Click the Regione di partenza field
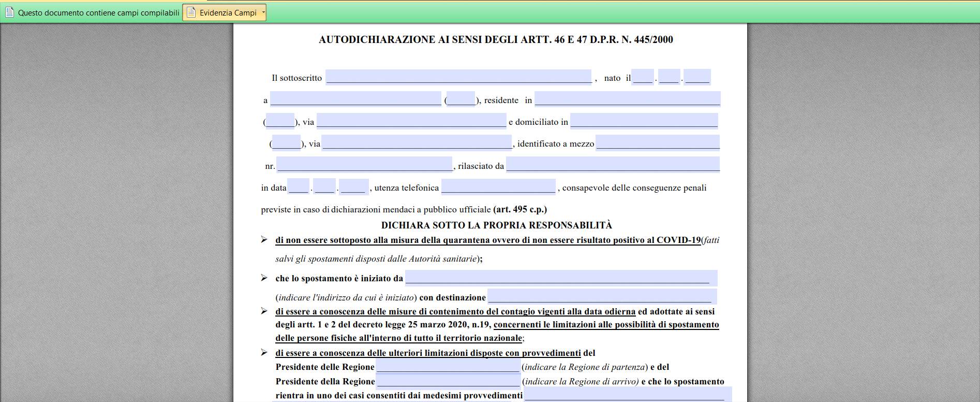 (x=448, y=366)
